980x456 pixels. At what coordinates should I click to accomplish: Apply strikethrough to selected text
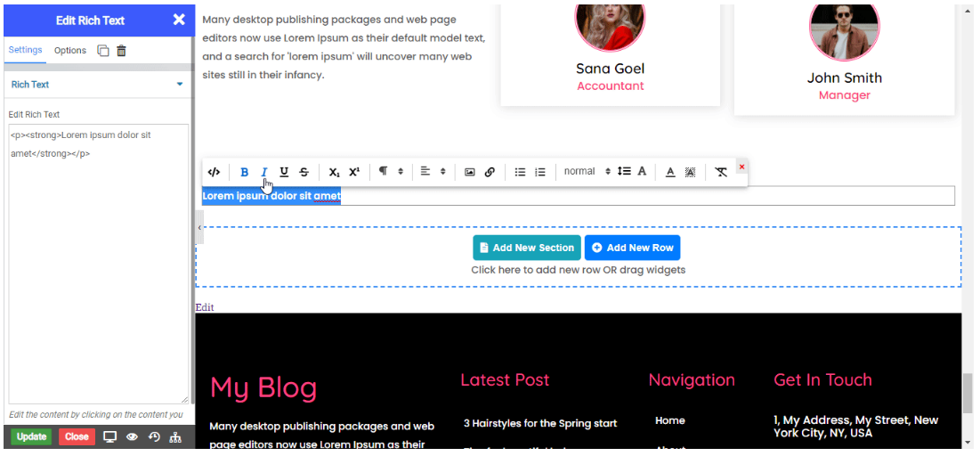click(304, 172)
